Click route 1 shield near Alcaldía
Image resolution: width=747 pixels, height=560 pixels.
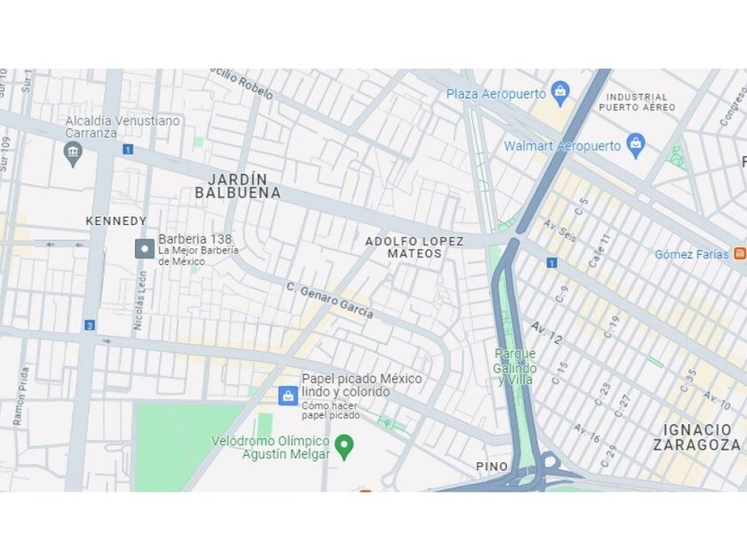127,149
